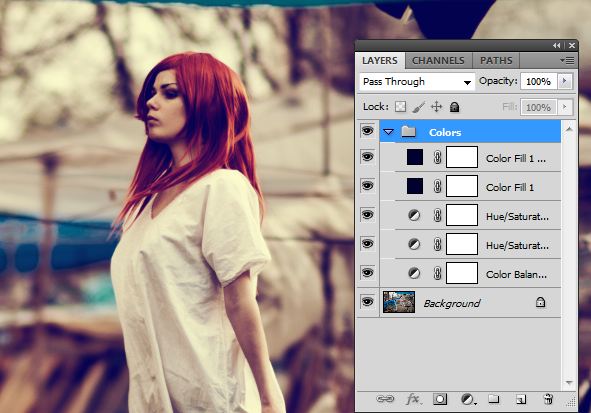Lock transparent pixels icon
Screen dimensions: 591x413
400,107
